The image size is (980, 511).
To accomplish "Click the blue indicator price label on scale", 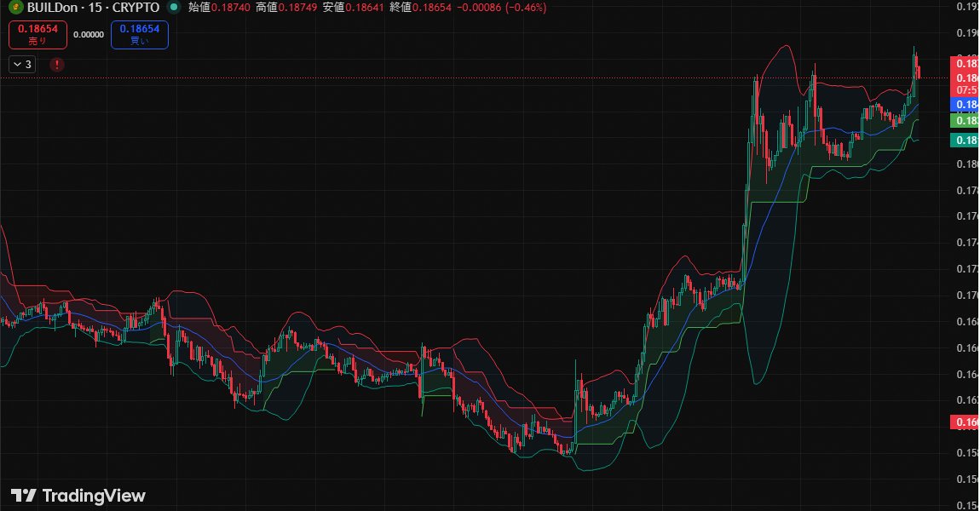I will (x=965, y=105).
